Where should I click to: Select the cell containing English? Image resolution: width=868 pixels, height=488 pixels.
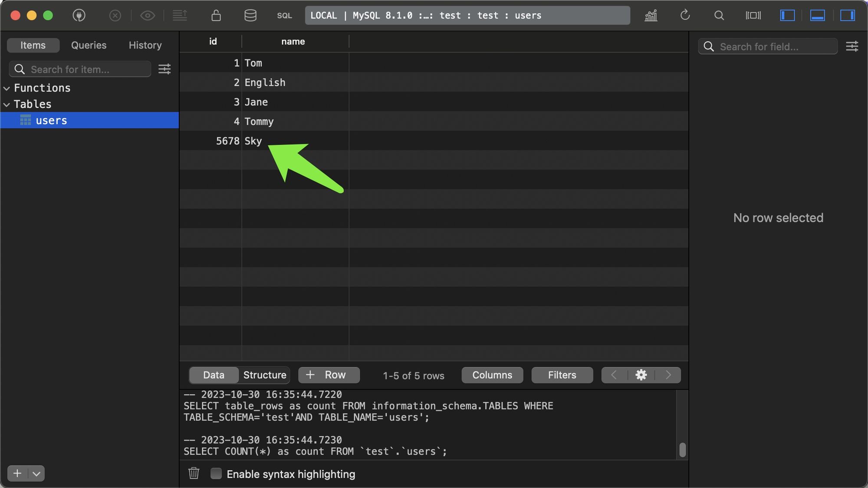(295, 82)
